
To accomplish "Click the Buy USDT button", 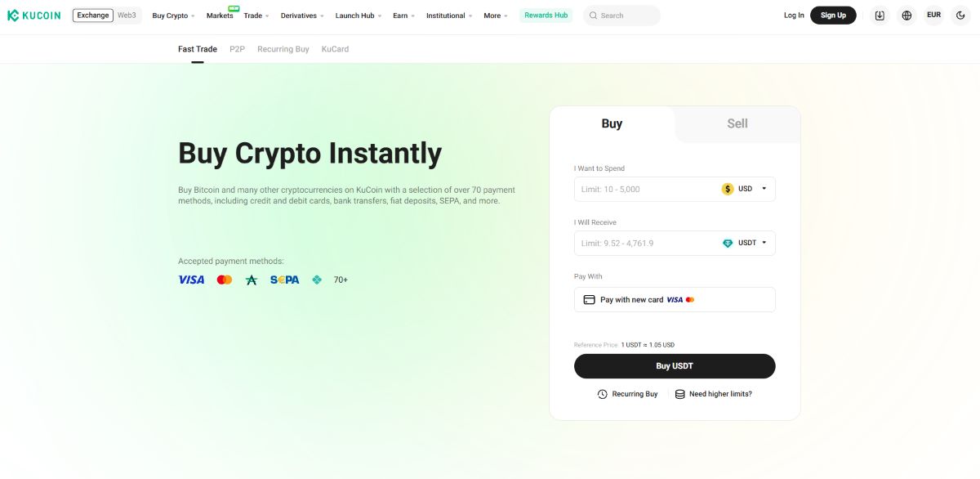I will tap(675, 366).
